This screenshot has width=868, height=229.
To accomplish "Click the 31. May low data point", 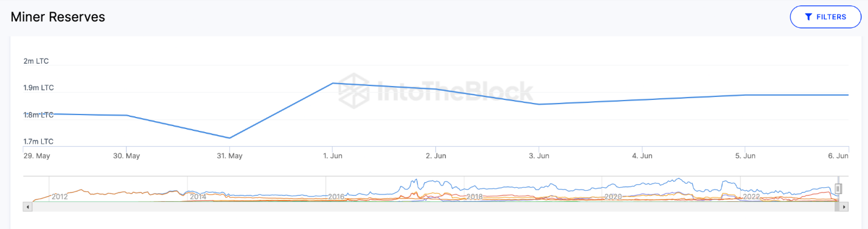I will 229,138.
